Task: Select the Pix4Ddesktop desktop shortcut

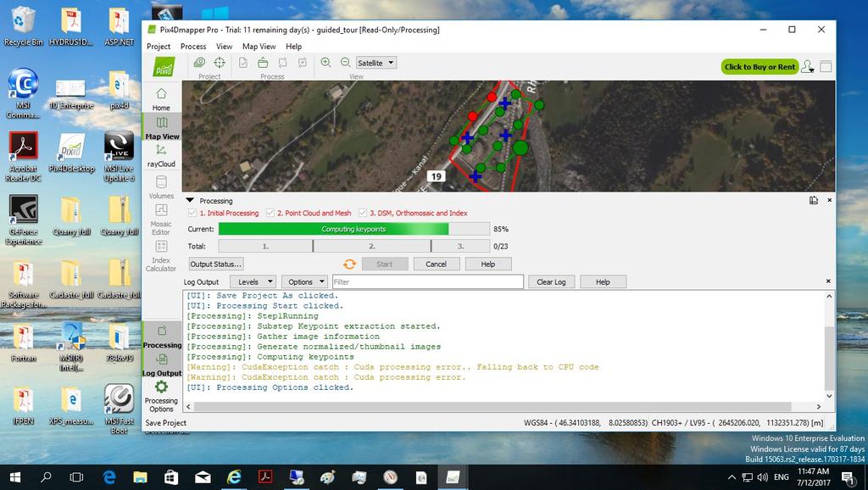Action: click(x=71, y=153)
